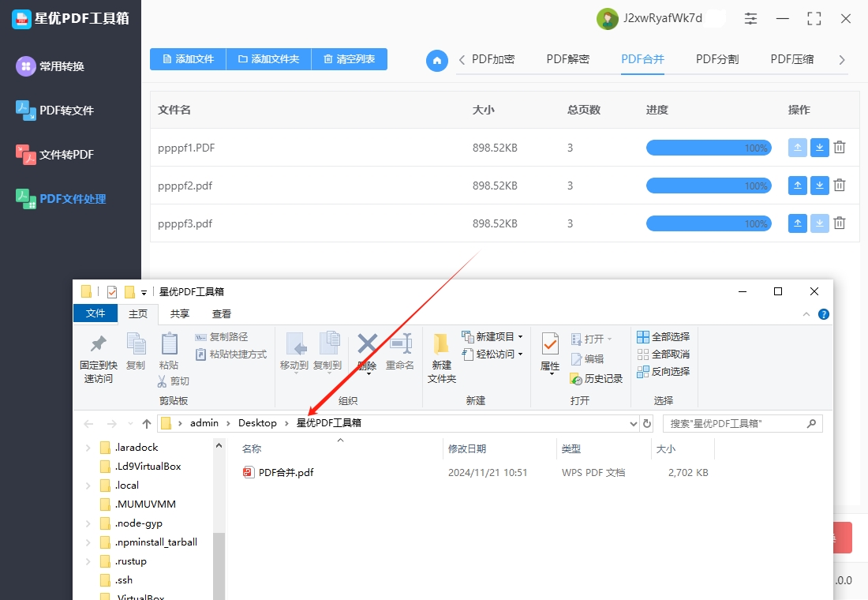Click Select none (全部取消) in ribbon
Screen dimensions: 868x600
pyautogui.click(x=663, y=354)
